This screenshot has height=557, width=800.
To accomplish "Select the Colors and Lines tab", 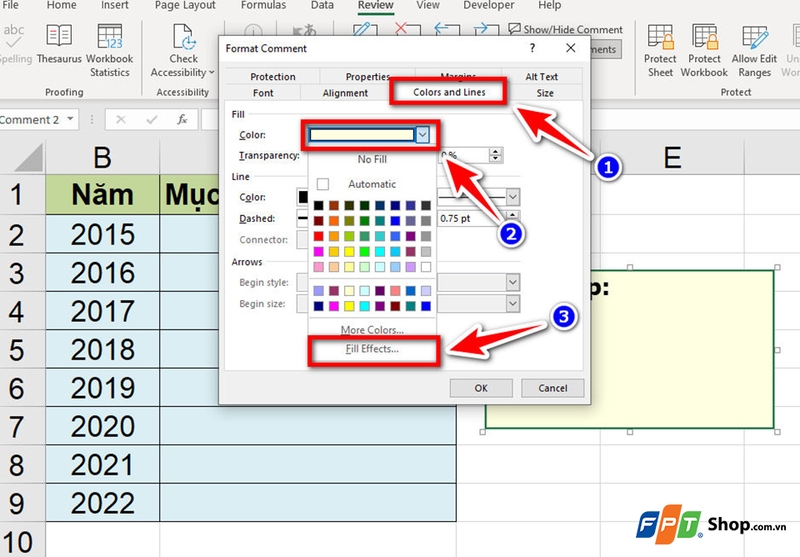I will pyautogui.click(x=449, y=92).
